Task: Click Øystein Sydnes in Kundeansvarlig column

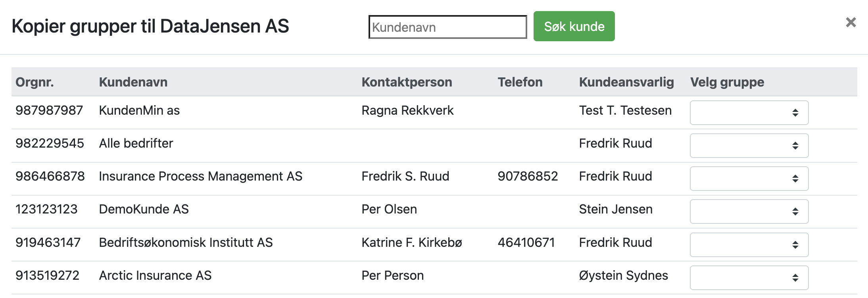Action: (623, 275)
